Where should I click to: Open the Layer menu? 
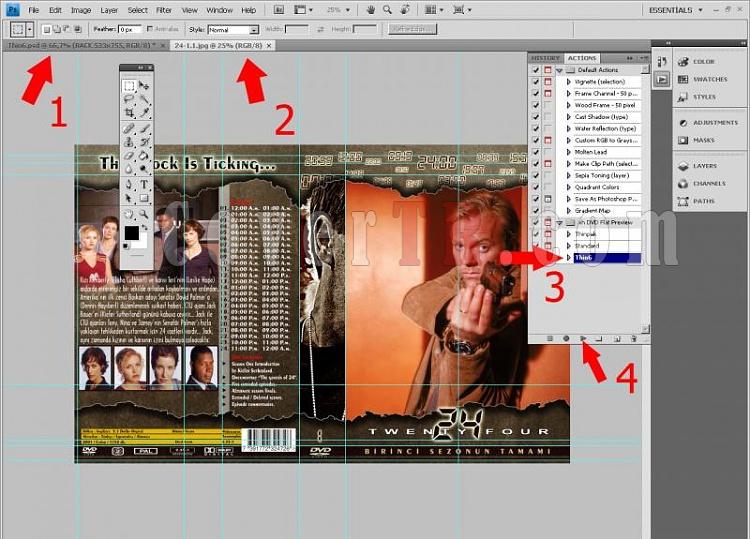[109, 10]
